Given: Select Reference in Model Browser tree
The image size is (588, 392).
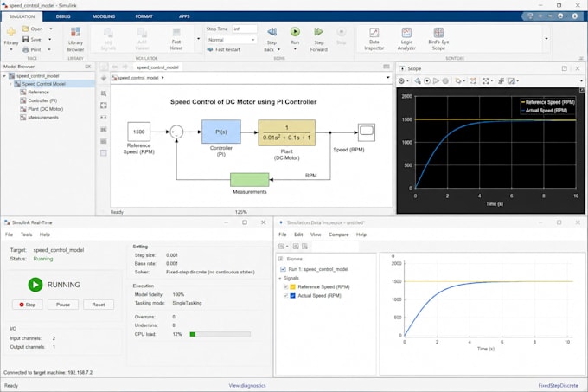Looking at the screenshot, I should [38, 93].
